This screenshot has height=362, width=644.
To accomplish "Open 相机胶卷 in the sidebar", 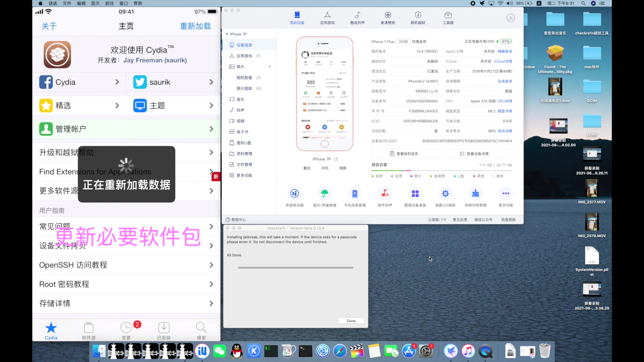I will point(249,77).
